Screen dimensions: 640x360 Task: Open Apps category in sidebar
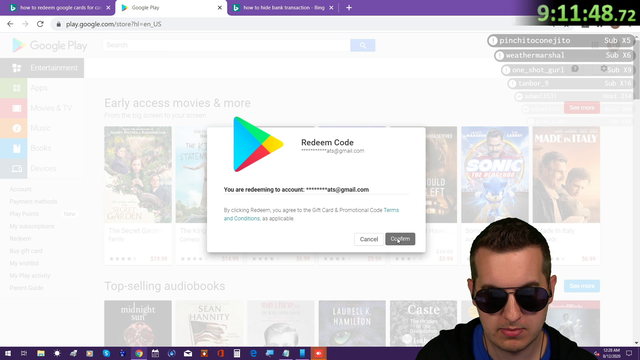(x=42, y=88)
